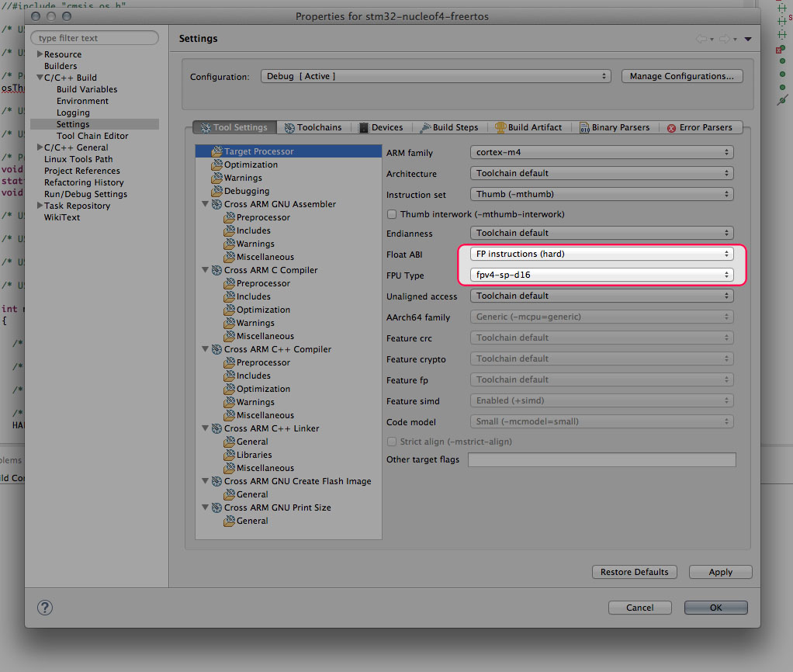This screenshot has height=672, width=793.
Task: Open the Architecture dropdown
Action: [x=602, y=174]
